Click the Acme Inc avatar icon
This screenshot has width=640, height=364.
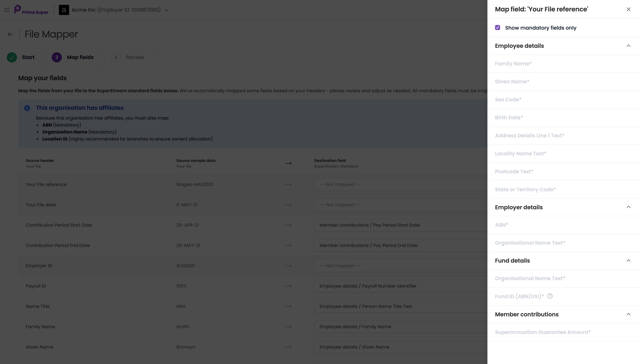coord(64,10)
